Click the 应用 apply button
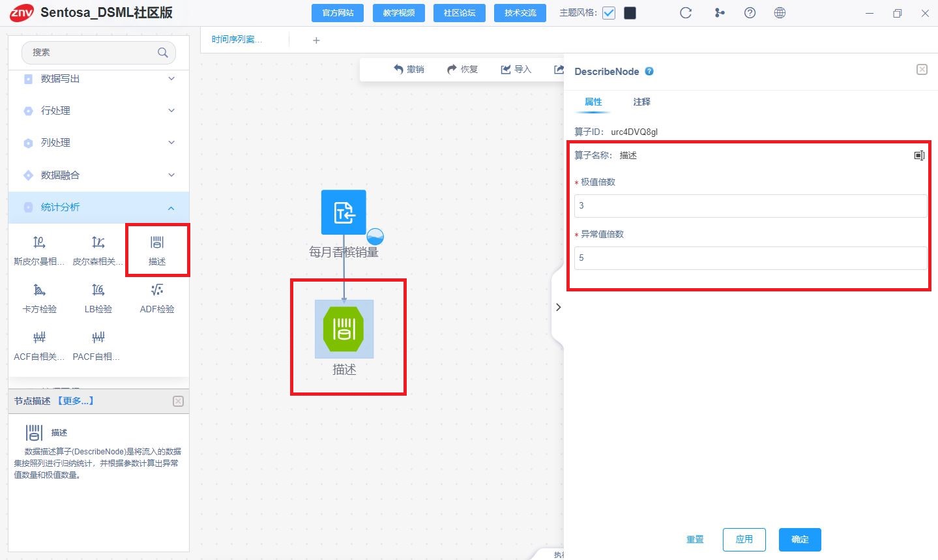This screenshot has width=938, height=560. pos(744,540)
